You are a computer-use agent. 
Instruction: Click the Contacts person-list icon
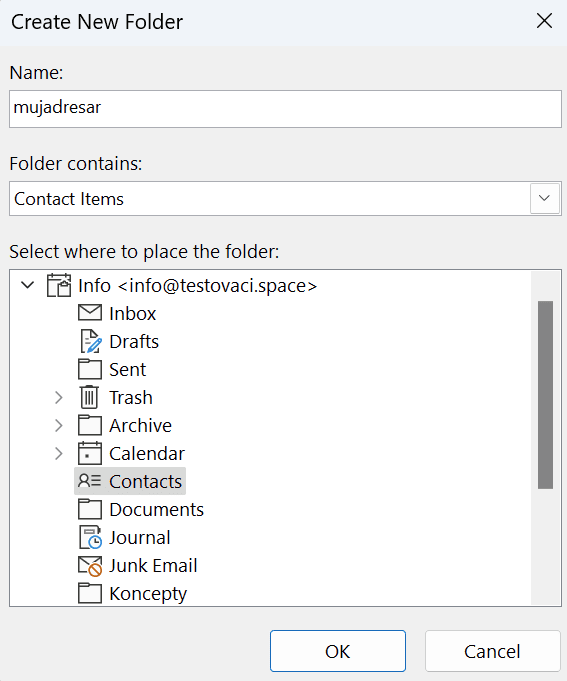point(89,481)
